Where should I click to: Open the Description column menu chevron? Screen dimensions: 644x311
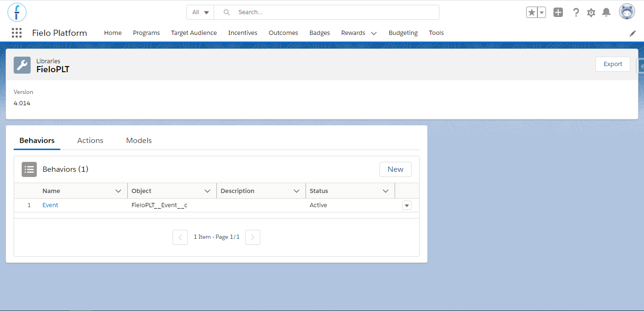297,191
